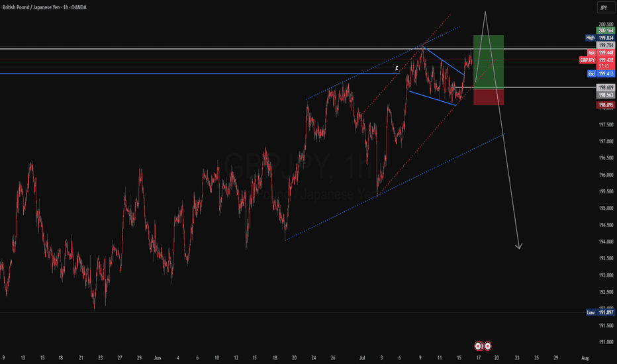The width and height of the screenshot is (617, 364).
Task: Click the 198.609 horizontal line price label
Action: click(606, 88)
